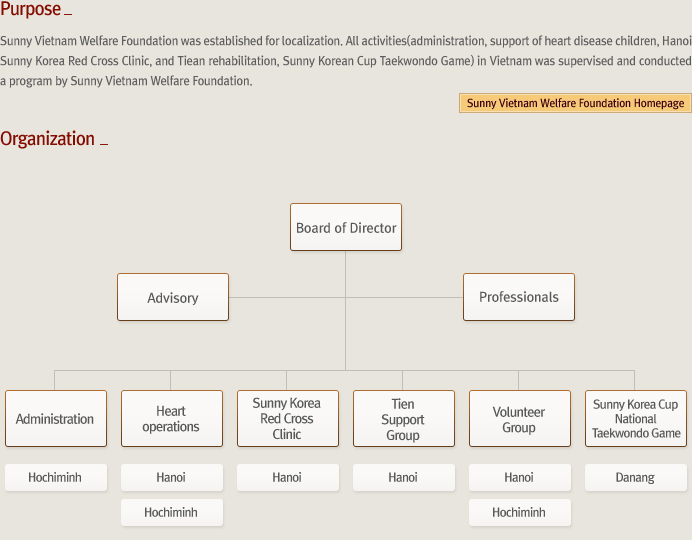692x540 pixels.
Task: Select the Volunteer Group box
Action: pos(520,418)
